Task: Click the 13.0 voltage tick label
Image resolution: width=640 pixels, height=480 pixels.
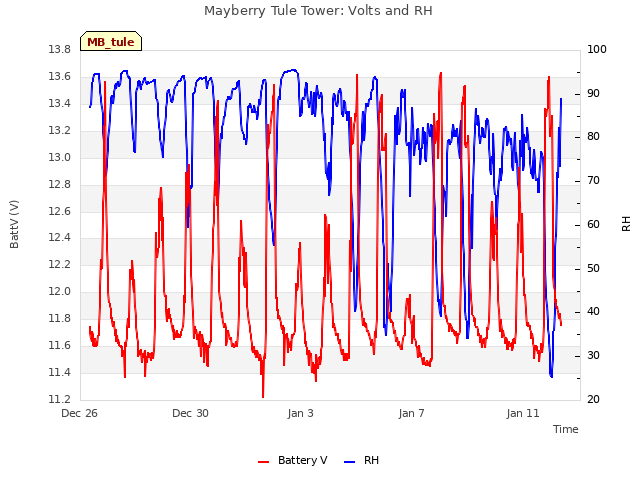Action: click(60, 158)
